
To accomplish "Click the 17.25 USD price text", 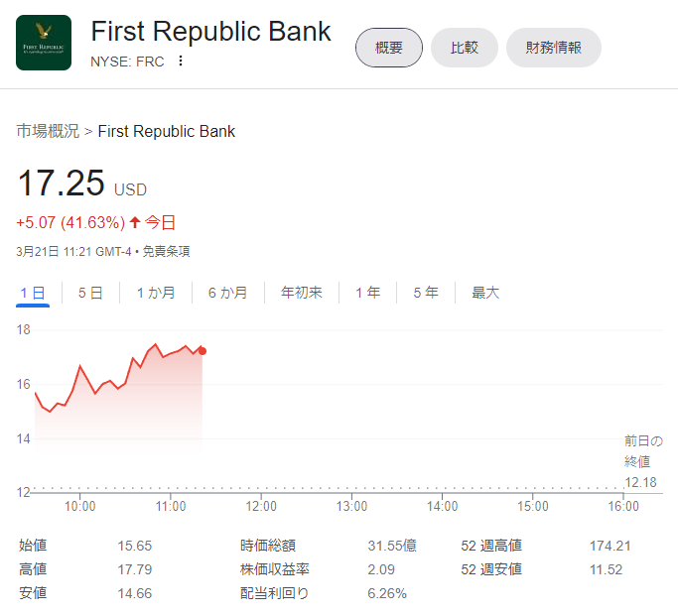I will (x=62, y=185).
